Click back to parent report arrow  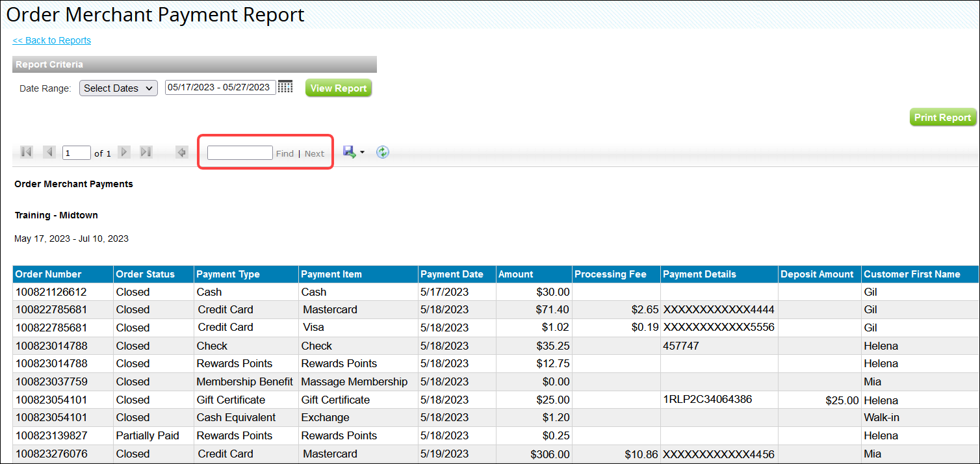coord(182,152)
